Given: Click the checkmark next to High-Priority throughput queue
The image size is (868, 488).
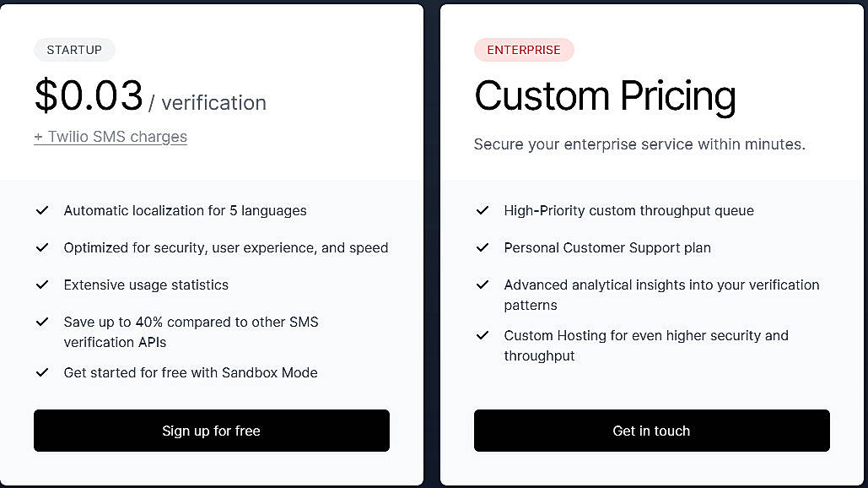Looking at the screenshot, I should coord(483,210).
